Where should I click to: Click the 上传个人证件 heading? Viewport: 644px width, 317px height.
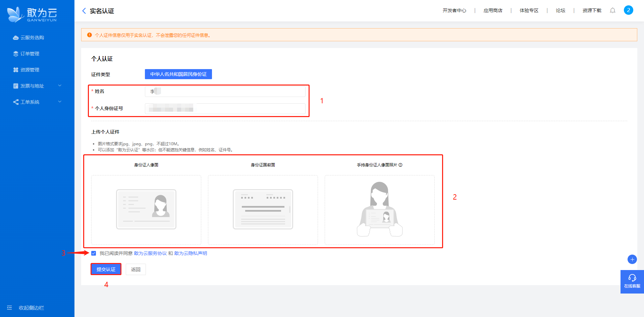tap(105, 132)
